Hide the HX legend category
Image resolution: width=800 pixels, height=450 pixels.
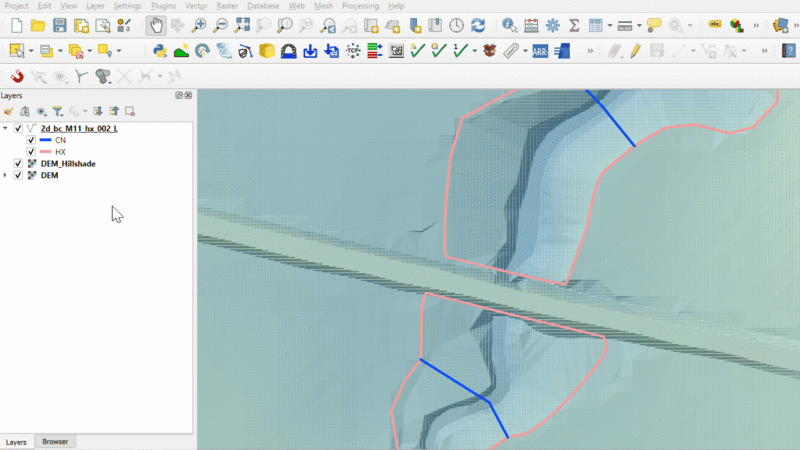[31, 152]
